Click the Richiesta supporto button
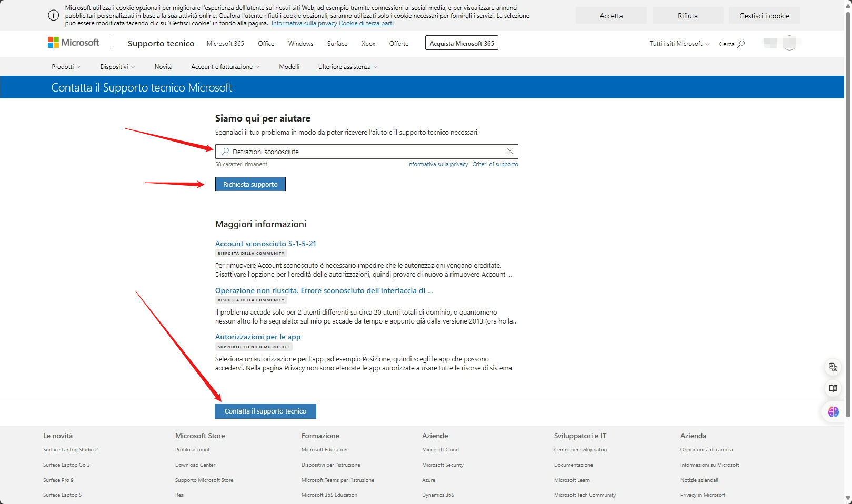 point(250,184)
